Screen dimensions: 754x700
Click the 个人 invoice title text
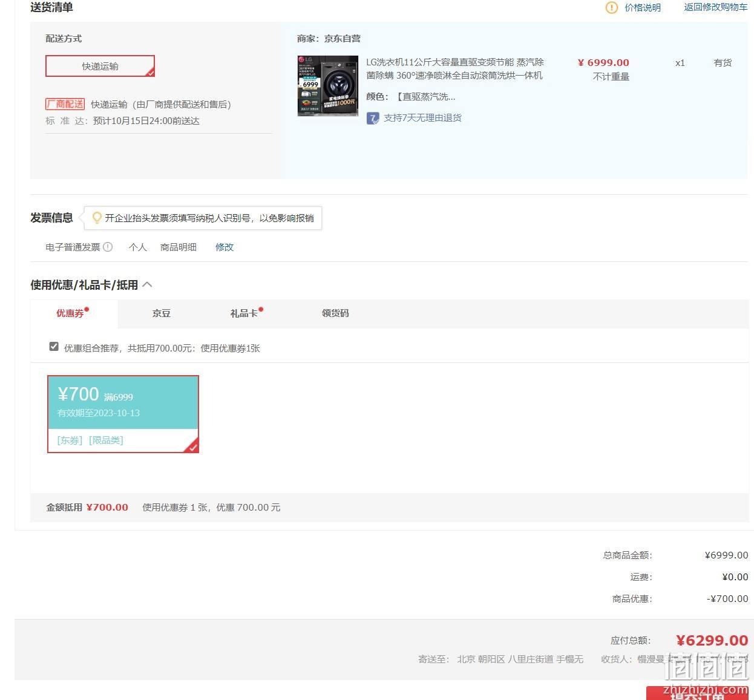pyautogui.click(x=138, y=247)
